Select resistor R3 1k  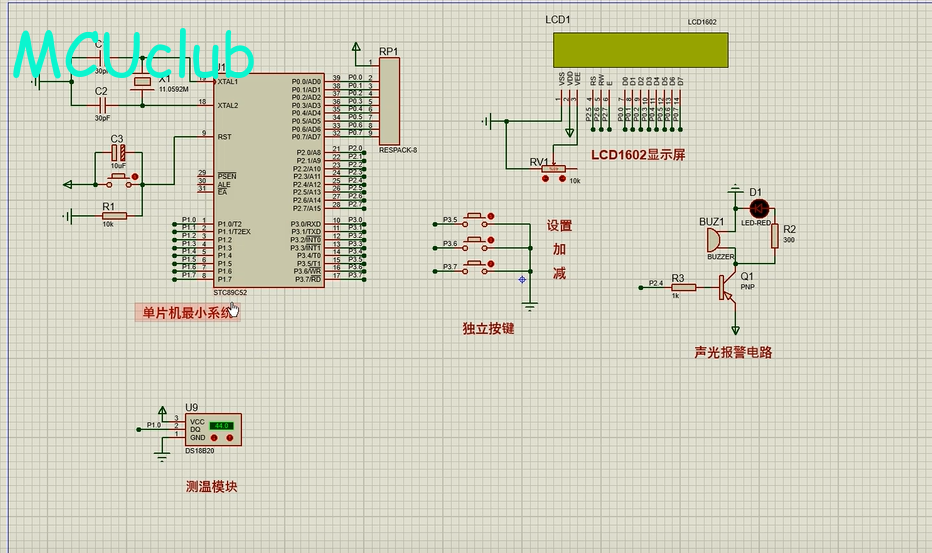pyautogui.click(x=684, y=287)
